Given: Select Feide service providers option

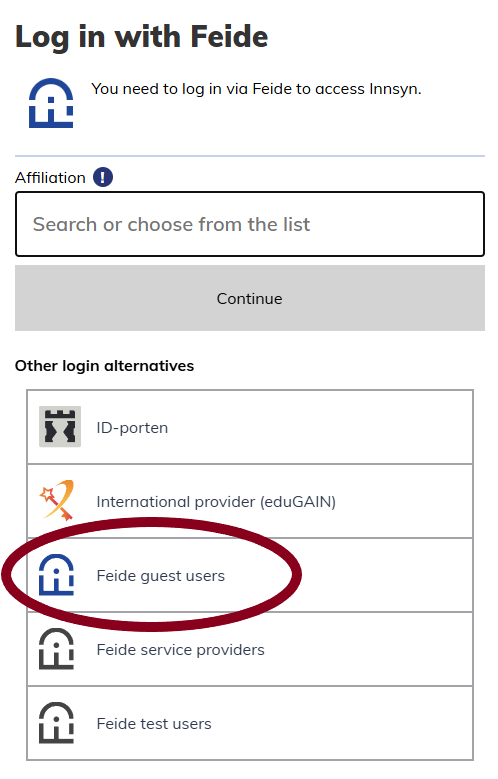Looking at the screenshot, I should (x=249, y=649).
